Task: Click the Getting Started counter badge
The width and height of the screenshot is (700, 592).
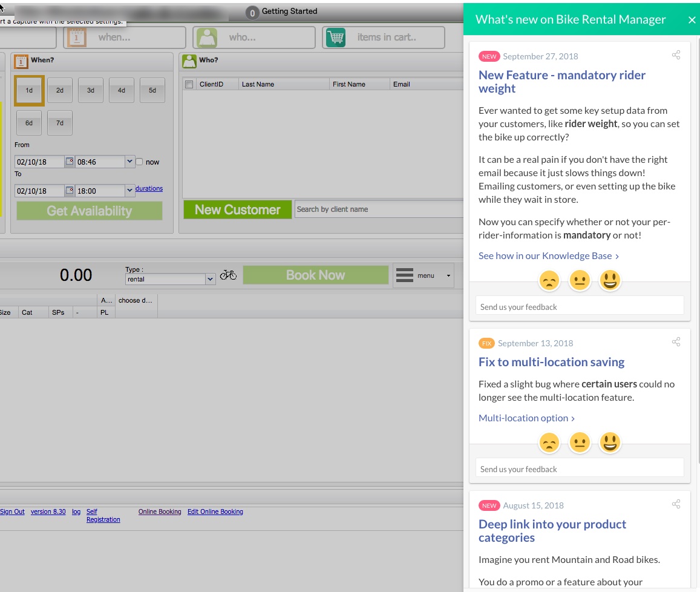Action: (252, 13)
